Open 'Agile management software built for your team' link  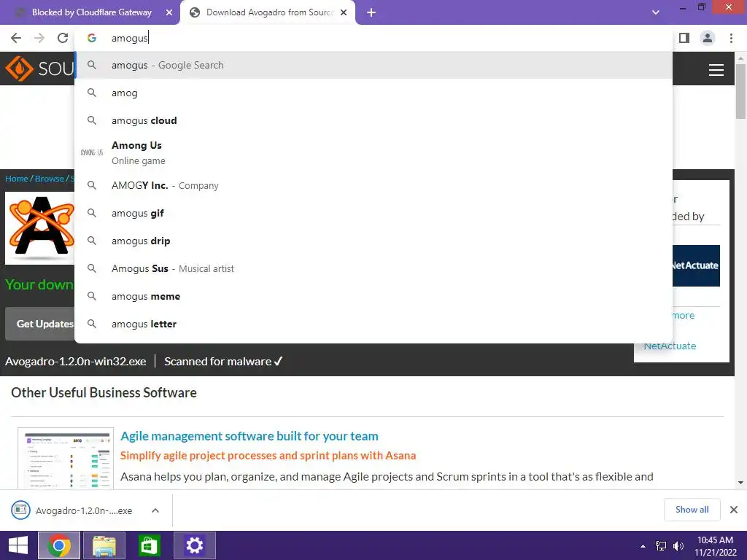click(x=249, y=436)
